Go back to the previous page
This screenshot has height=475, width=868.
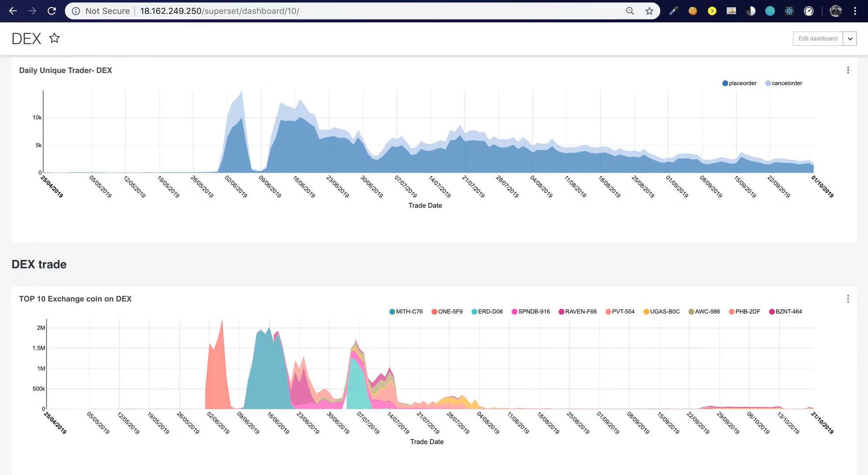(13, 11)
